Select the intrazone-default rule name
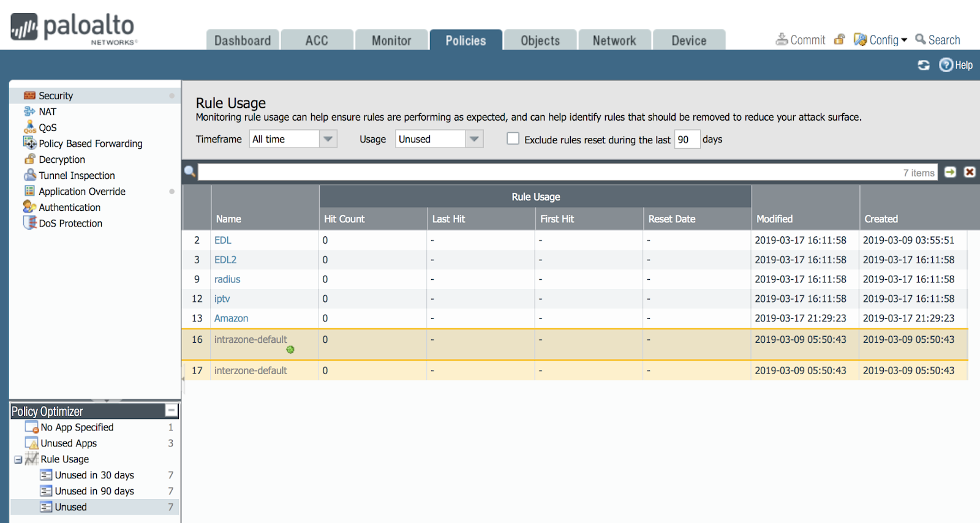Viewport: 980px width, 523px height. tap(251, 339)
